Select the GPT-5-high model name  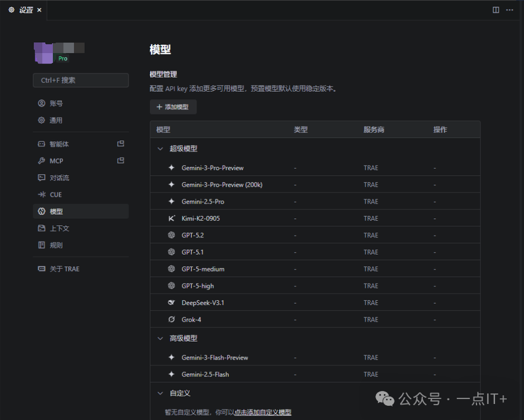coord(197,286)
